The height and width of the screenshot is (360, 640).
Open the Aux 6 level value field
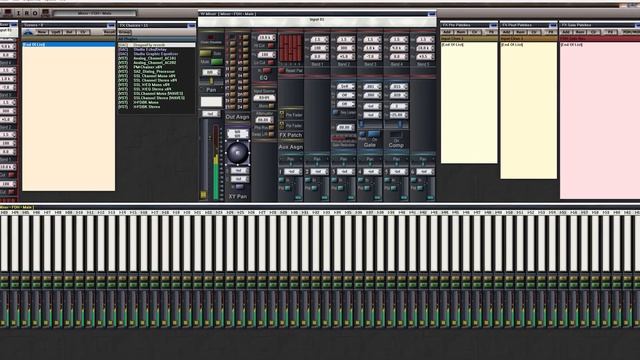[424, 172]
